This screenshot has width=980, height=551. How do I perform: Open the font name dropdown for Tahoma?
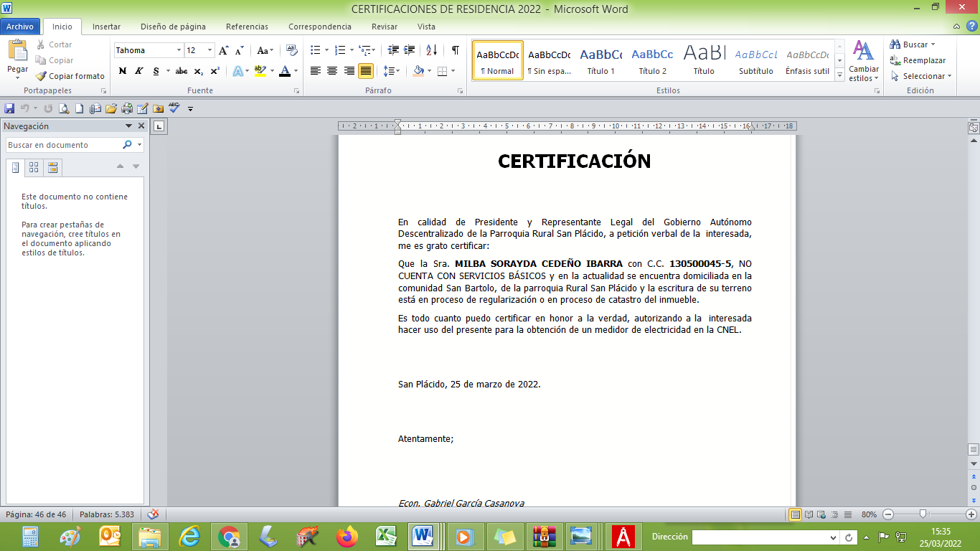point(179,50)
